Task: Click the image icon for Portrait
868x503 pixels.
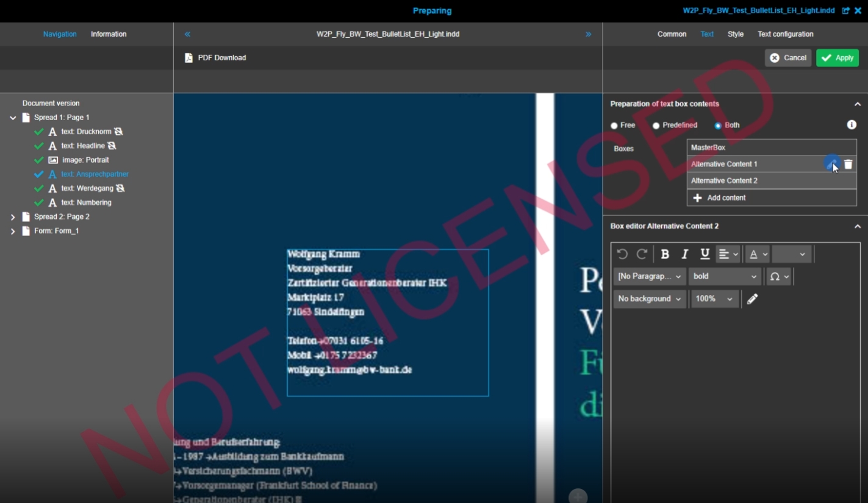Action: 53,160
